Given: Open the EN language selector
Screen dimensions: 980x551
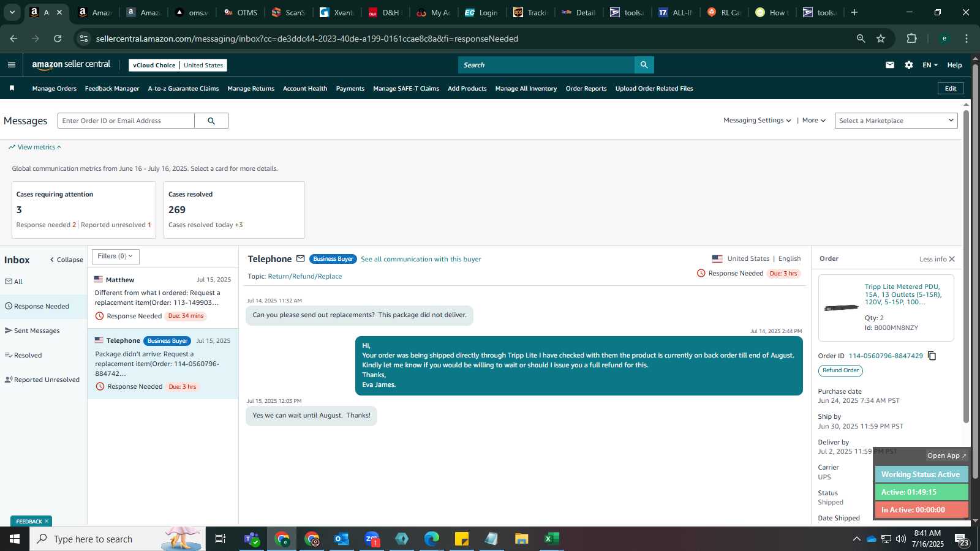Looking at the screenshot, I should [x=930, y=65].
